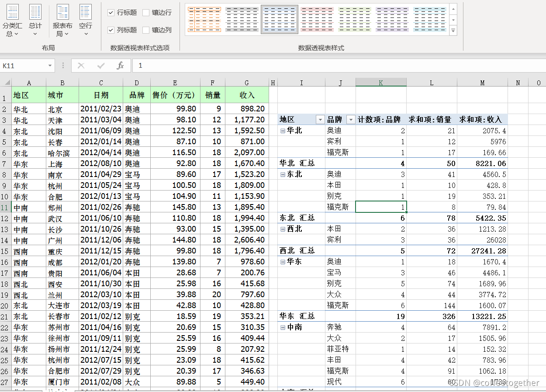Click the 现代 brand row in pivot table
The height and width of the screenshot is (392, 546).
pos(340,382)
